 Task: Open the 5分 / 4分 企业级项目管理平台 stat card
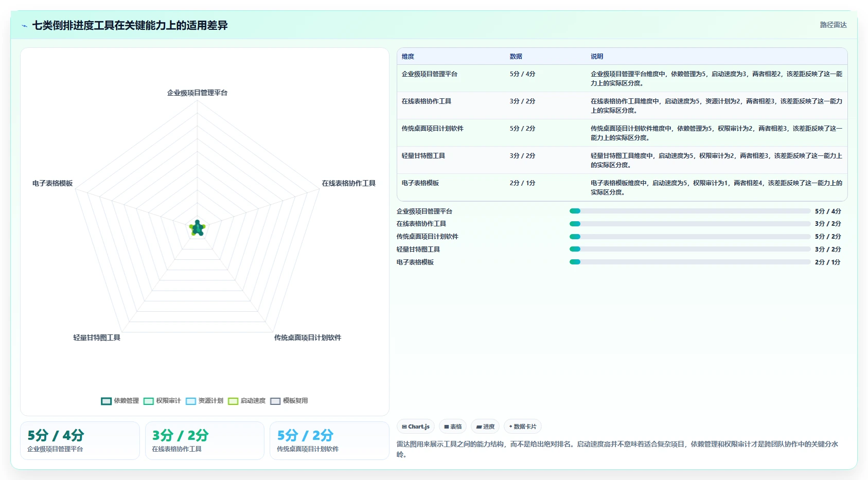80,440
